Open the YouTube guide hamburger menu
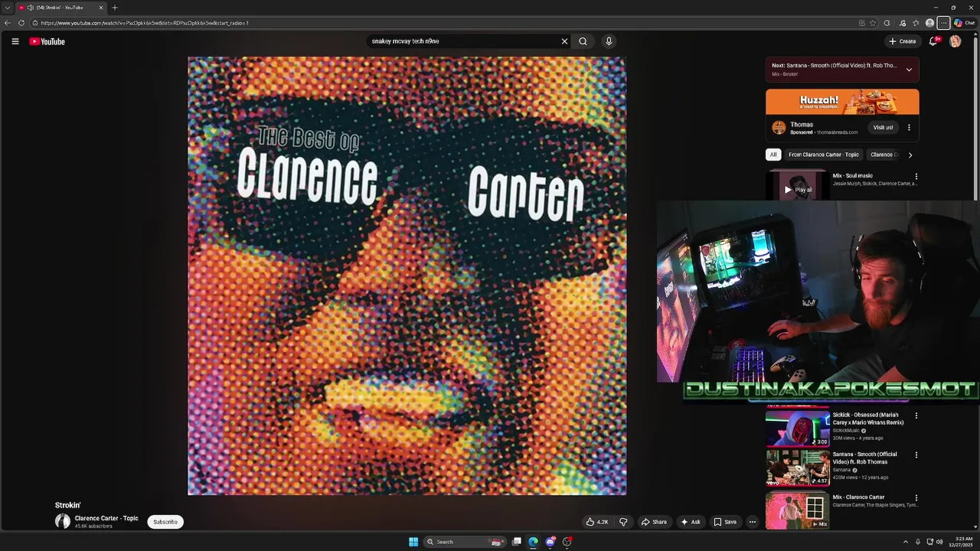The image size is (980, 551). coord(15,41)
